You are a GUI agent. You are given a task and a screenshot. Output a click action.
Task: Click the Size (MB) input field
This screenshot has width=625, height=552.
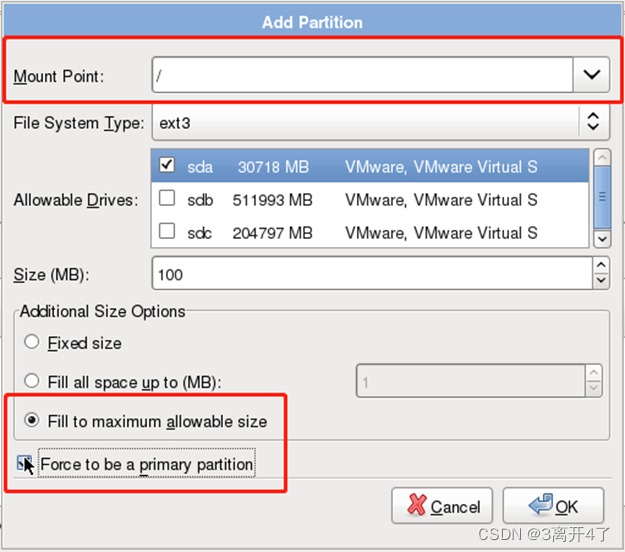coord(372,274)
